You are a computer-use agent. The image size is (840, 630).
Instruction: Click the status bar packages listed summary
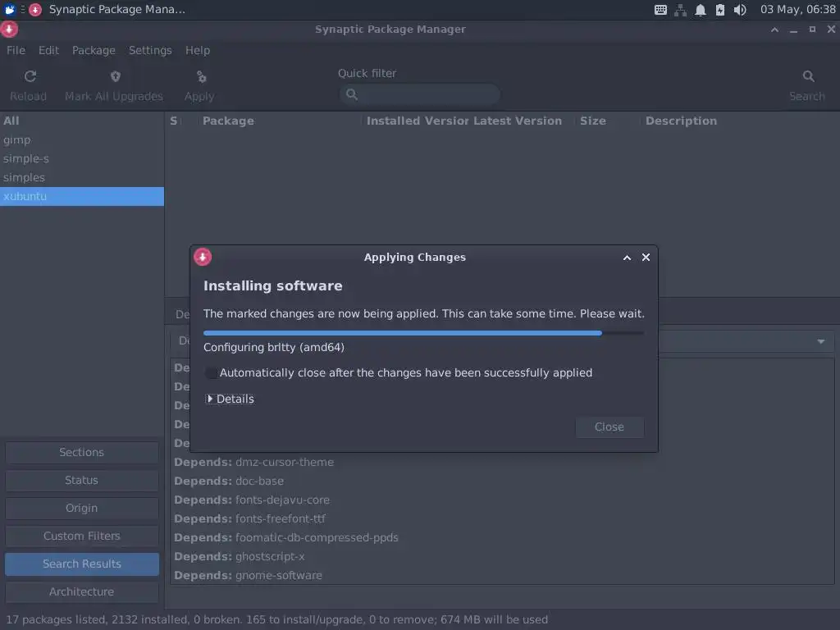pyautogui.click(x=277, y=620)
